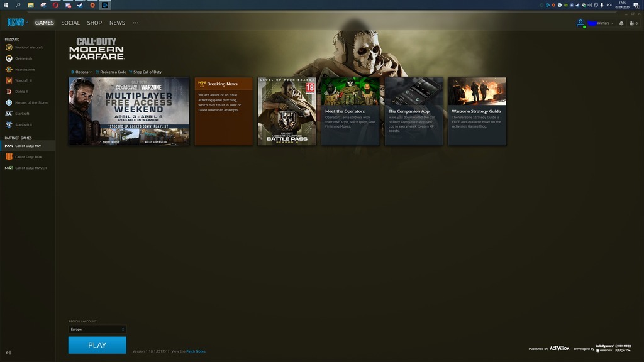
Task: Open the three-dot more menu
Action: click(136, 23)
